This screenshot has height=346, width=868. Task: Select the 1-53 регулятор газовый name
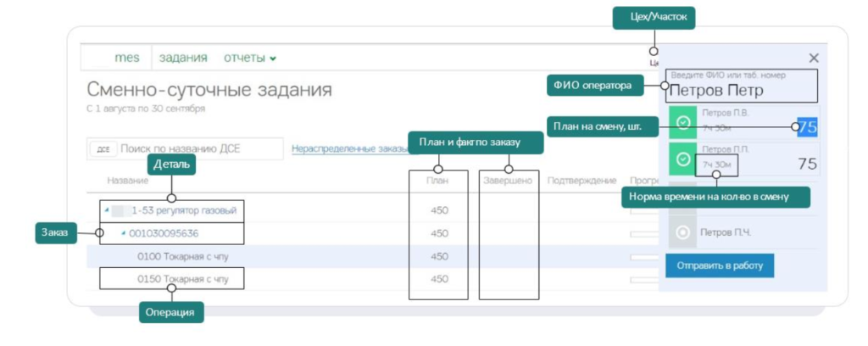tap(184, 210)
